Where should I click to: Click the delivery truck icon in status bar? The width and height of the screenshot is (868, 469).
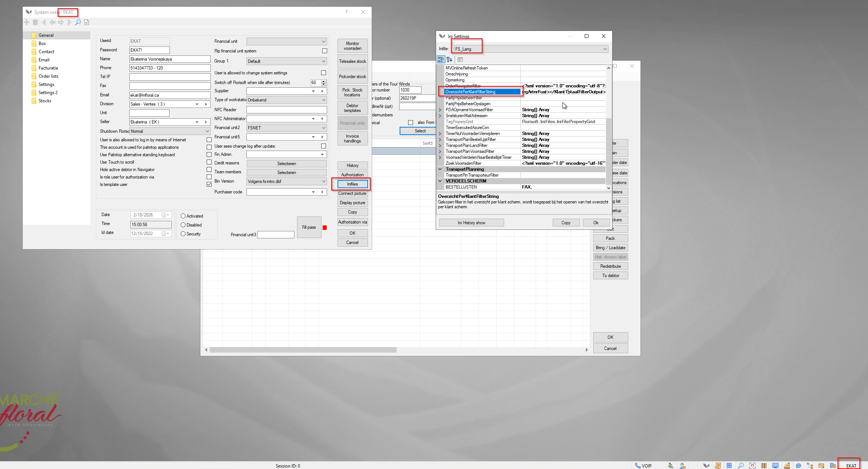click(833, 466)
